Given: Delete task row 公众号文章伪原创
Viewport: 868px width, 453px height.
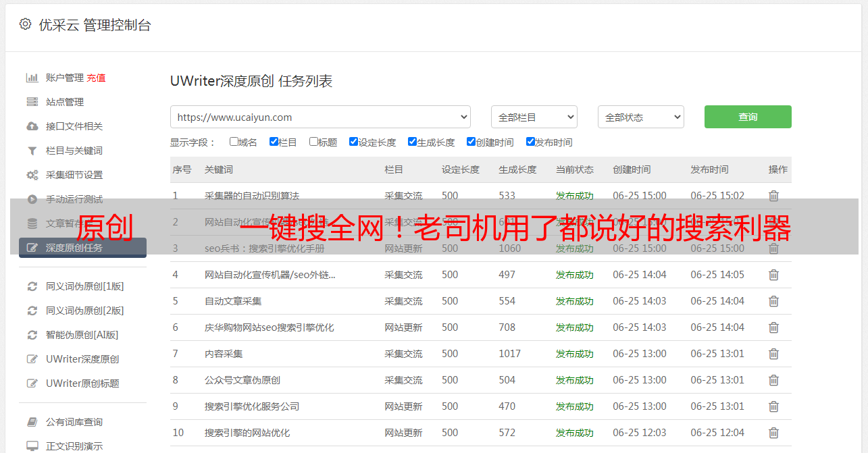Looking at the screenshot, I should click(x=773, y=380).
